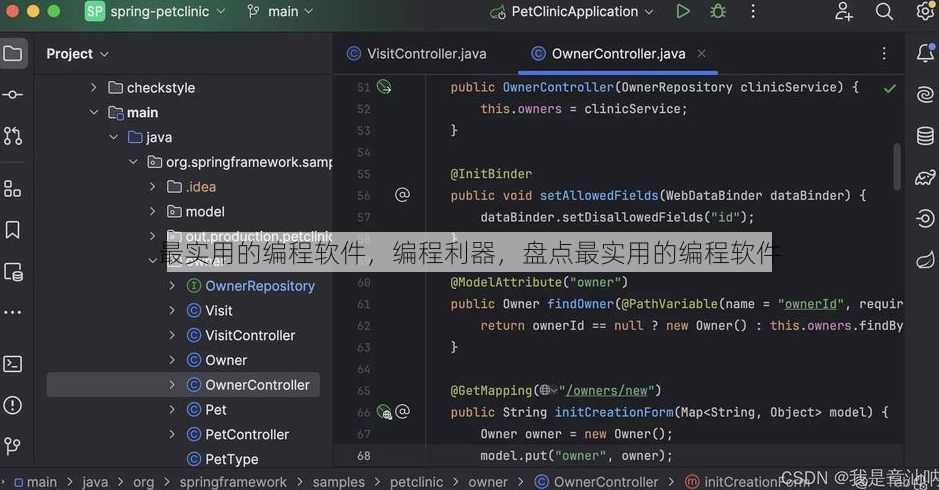Click the java breadcrumb in navigation bar
This screenshot has width=939, height=490.
(95, 482)
